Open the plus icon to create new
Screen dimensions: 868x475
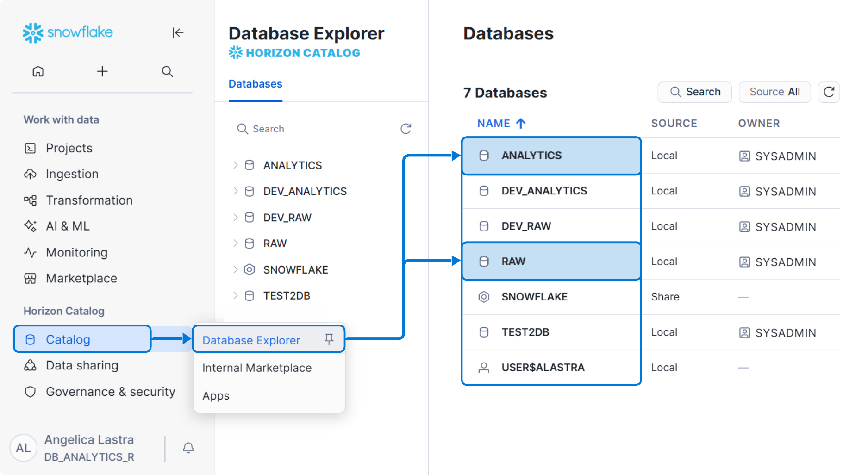[102, 71]
